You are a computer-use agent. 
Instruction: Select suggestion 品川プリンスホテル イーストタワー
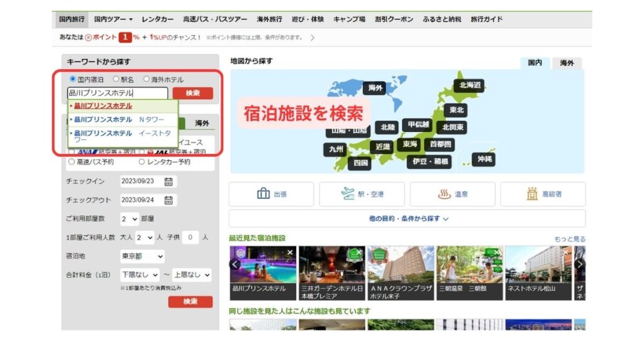(x=123, y=136)
